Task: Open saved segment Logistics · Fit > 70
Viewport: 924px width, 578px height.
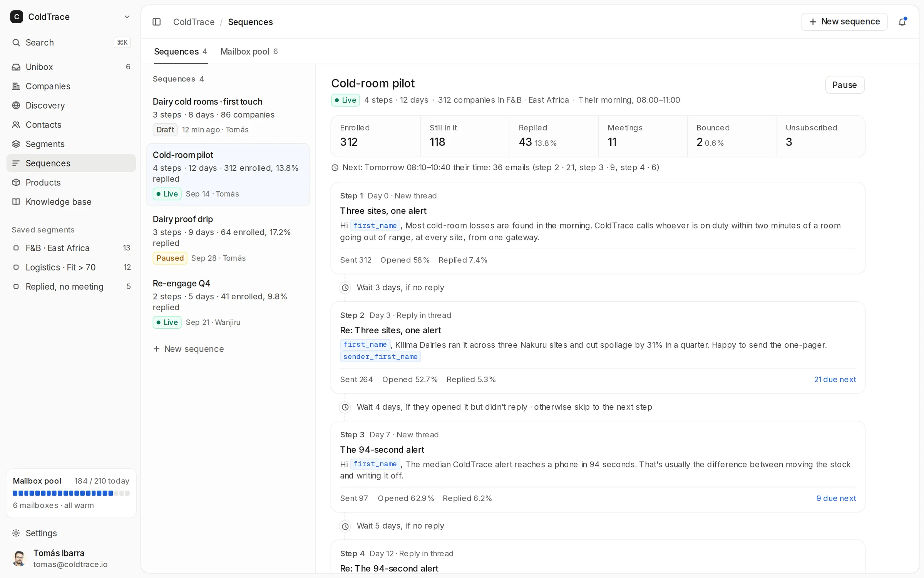Action: point(71,267)
